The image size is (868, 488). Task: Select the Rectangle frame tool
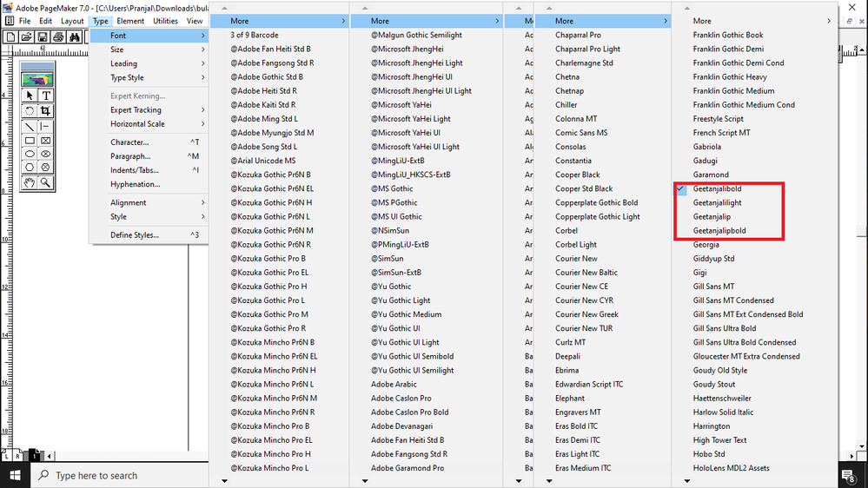pyautogui.click(x=46, y=141)
